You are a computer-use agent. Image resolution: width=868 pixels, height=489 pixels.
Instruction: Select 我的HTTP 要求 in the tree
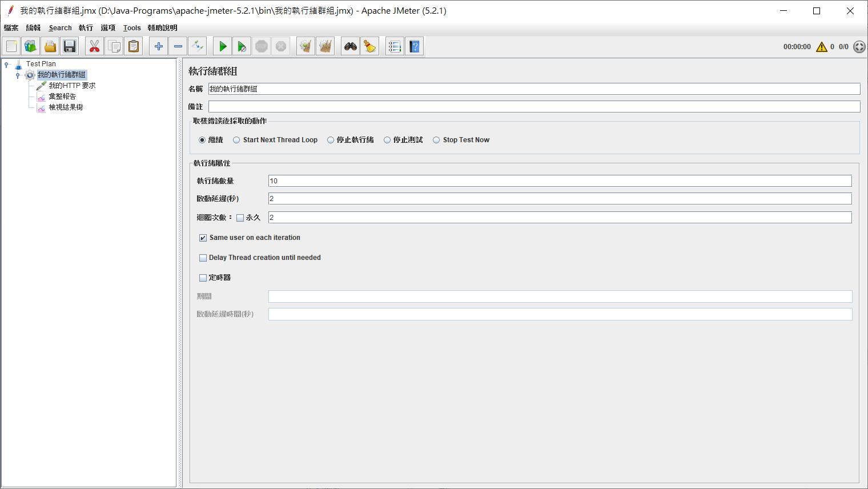coord(72,86)
